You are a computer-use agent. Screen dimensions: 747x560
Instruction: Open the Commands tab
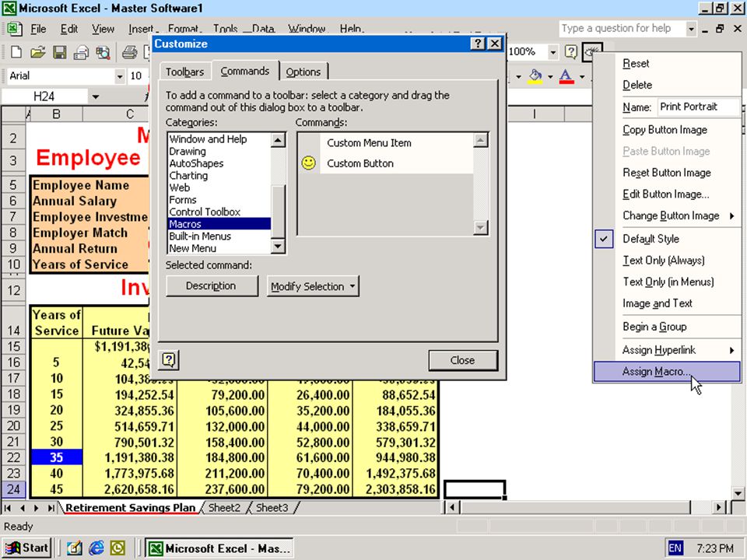245,71
